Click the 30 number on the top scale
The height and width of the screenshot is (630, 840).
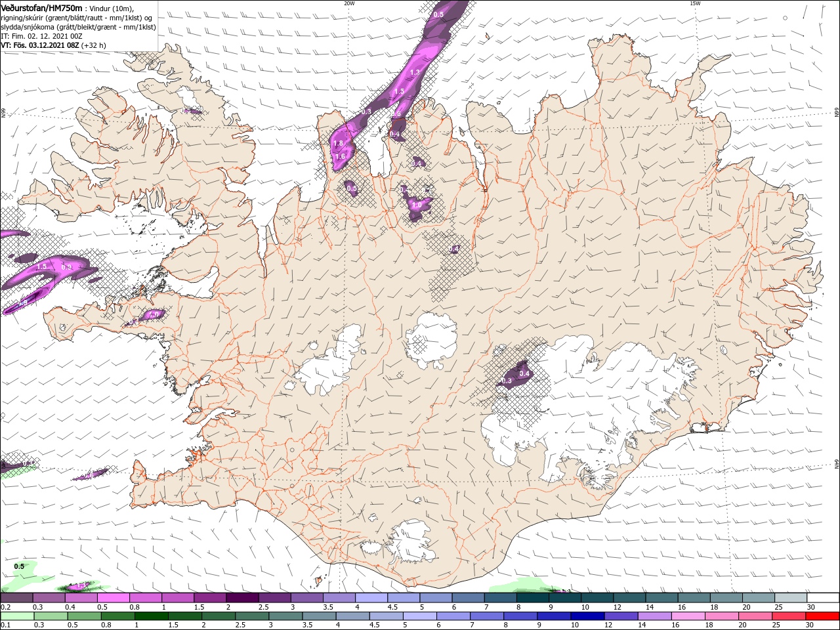tap(811, 607)
